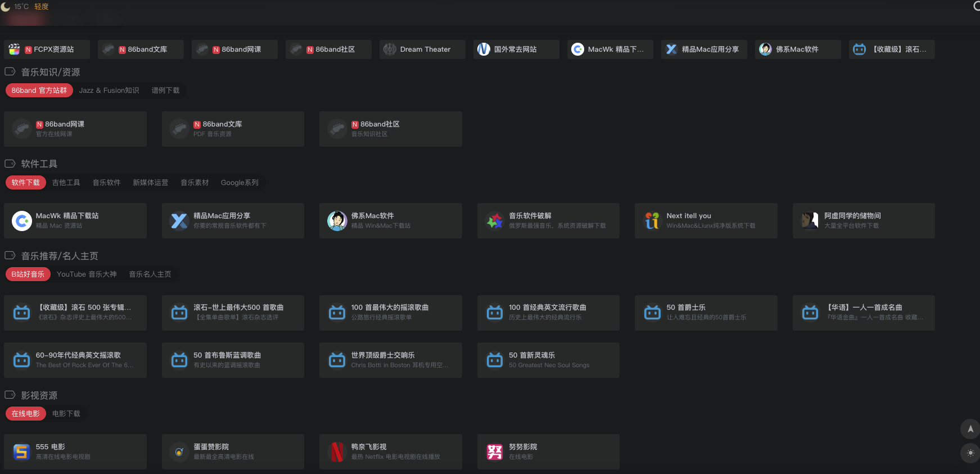Click the search icon at top right
Image resolution: width=980 pixels, height=474 pixels.
[x=977, y=6]
